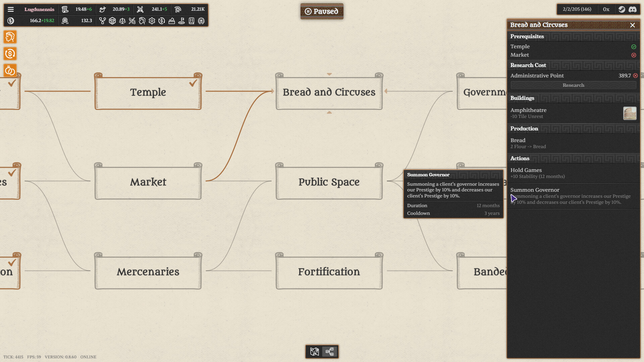Open the technology tree icon in top bar
Viewport: 644px width, 362px height.
(x=103, y=21)
